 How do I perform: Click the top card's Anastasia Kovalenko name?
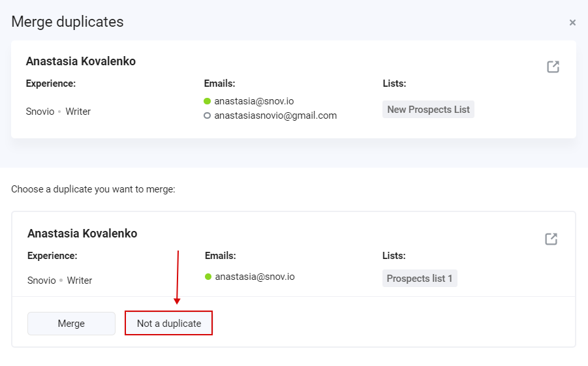pos(81,61)
